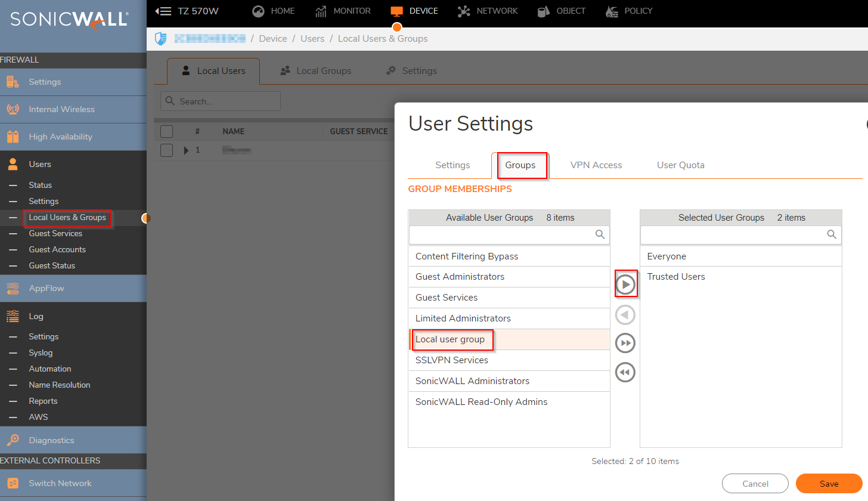Image resolution: width=868 pixels, height=501 pixels.
Task: Click the Cancel button
Action: pos(755,484)
